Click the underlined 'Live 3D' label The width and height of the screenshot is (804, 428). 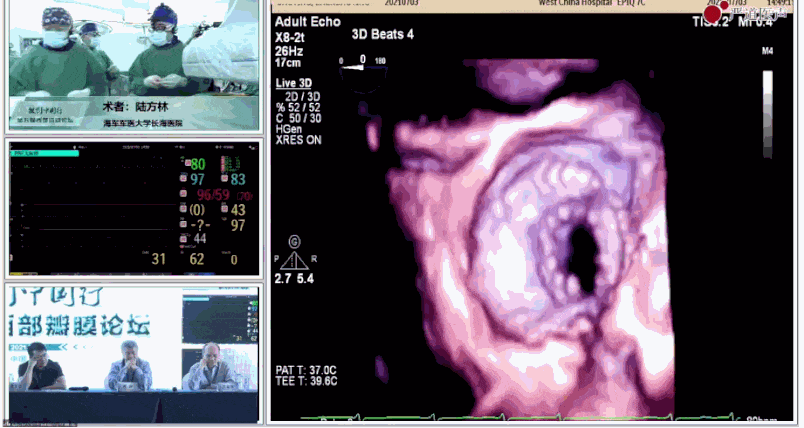[x=294, y=83]
